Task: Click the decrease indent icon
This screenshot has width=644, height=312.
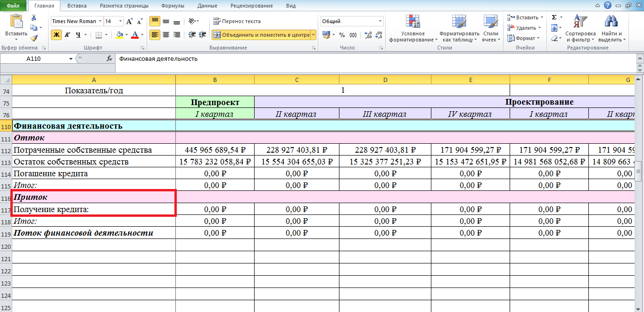Action: 192,35
